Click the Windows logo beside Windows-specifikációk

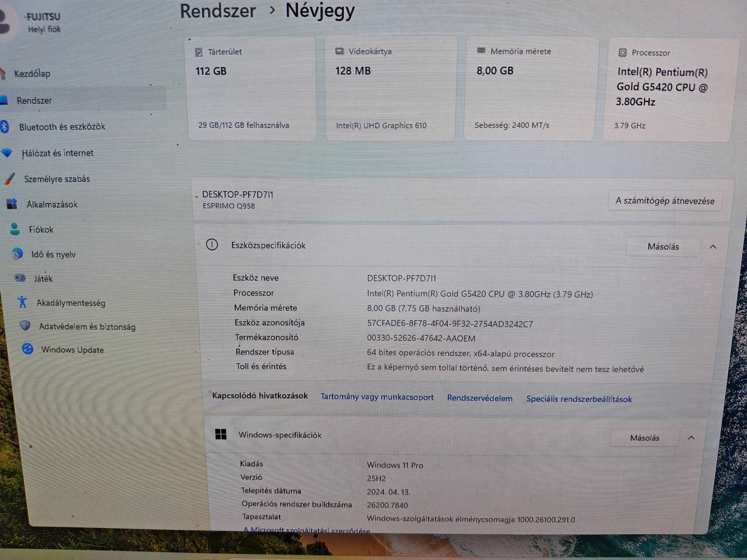[221, 434]
